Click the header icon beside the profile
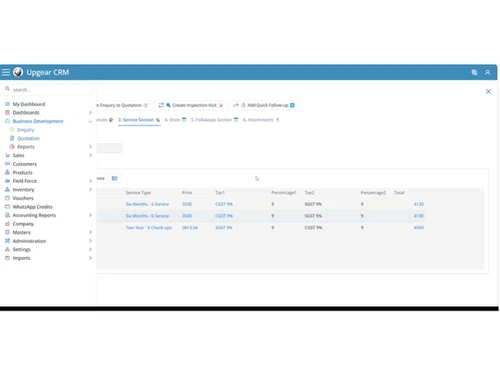Image resolution: width=500 pixels, height=375 pixels. pyautogui.click(x=474, y=72)
